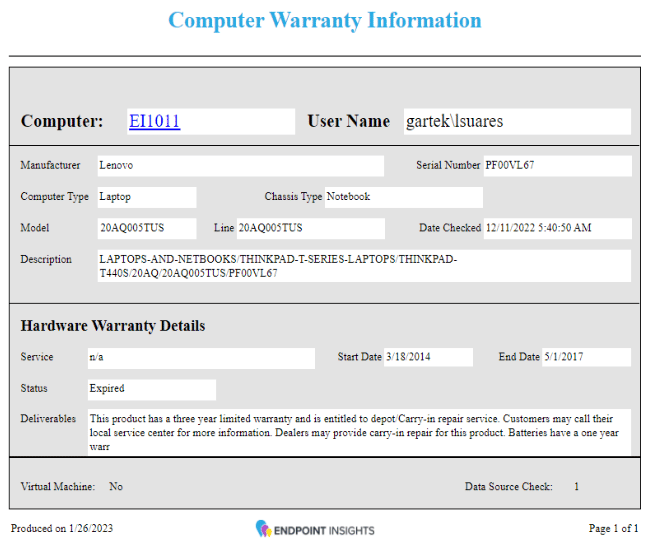657x555 pixels.
Task: Select the User Name value gartek\lsuares
Action: tap(517, 121)
